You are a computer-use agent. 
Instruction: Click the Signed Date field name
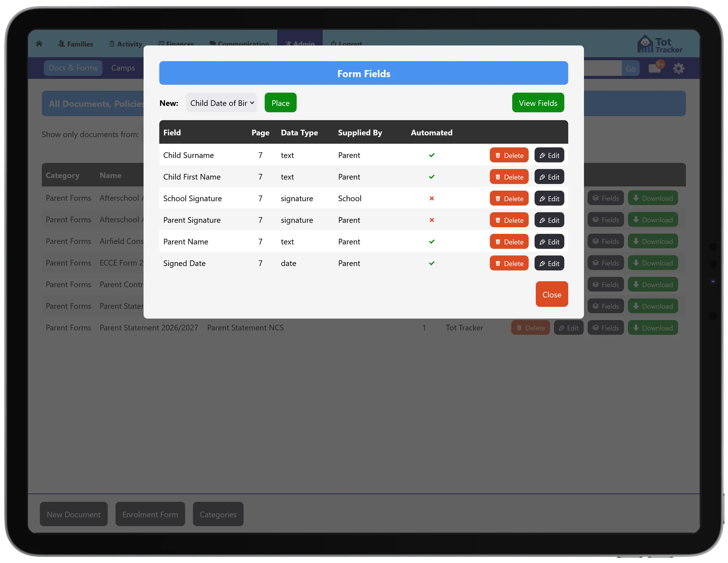pyautogui.click(x=184, y=264)
